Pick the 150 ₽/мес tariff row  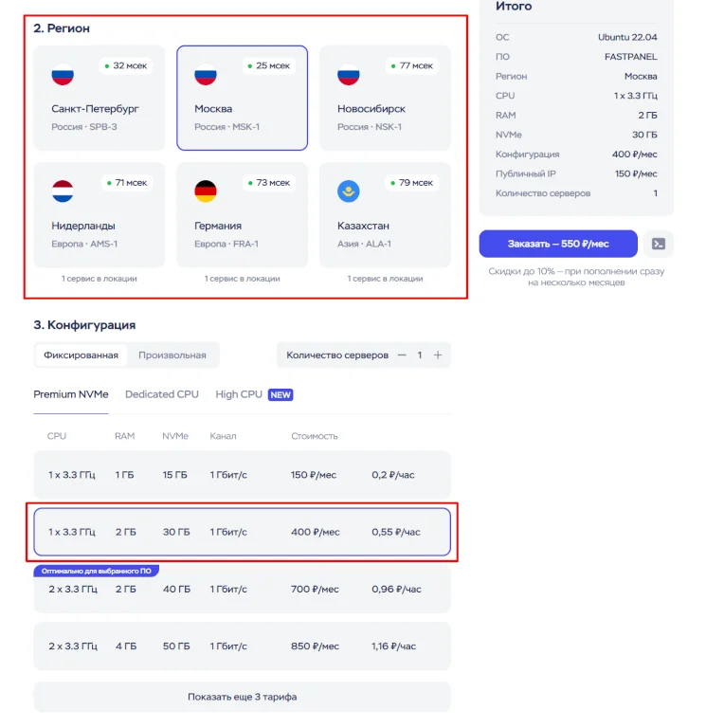click(242, 475)
